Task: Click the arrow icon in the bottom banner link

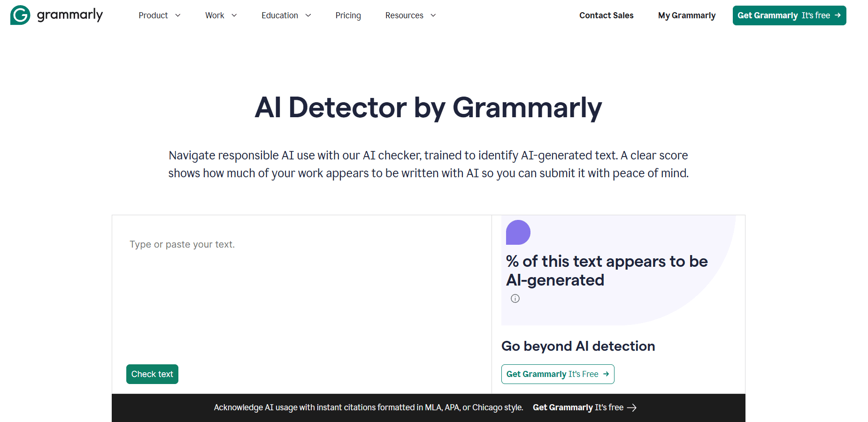Action: point(632,407)
